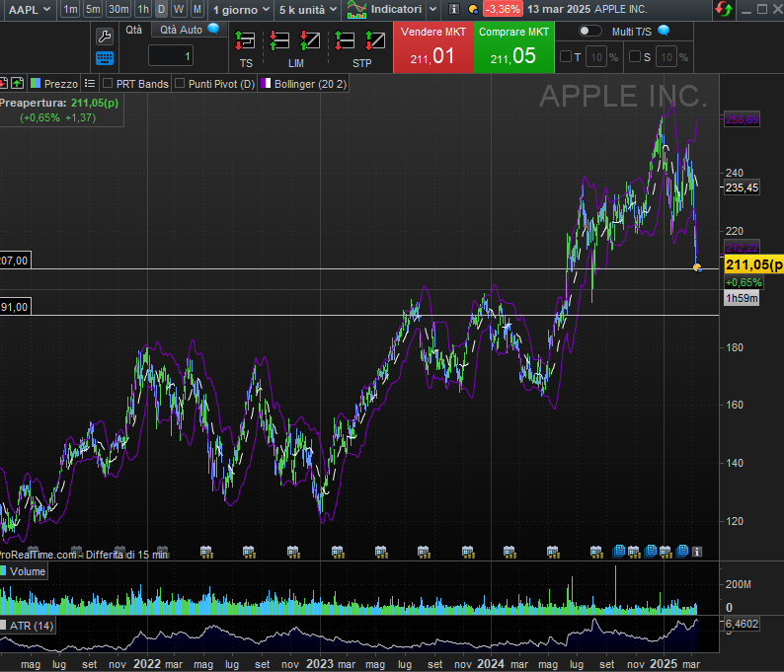
Task: Click the 258,69 Bollinger upper value label
Action: 742,119
